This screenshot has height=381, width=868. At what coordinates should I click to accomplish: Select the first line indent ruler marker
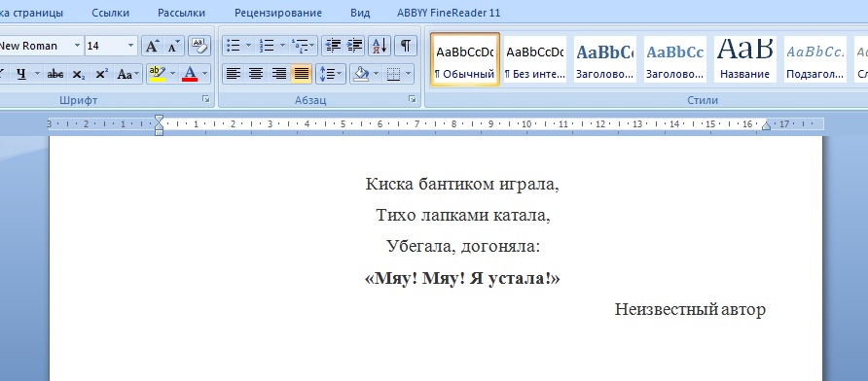(x=160, y=119)
